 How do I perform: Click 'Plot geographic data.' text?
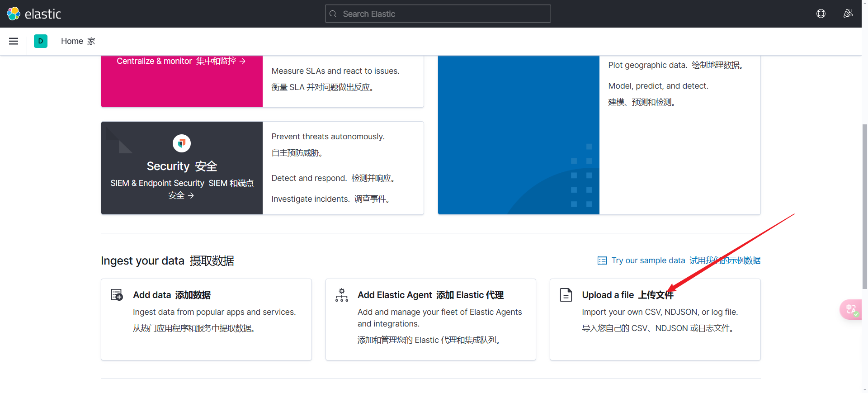point(648,65)
